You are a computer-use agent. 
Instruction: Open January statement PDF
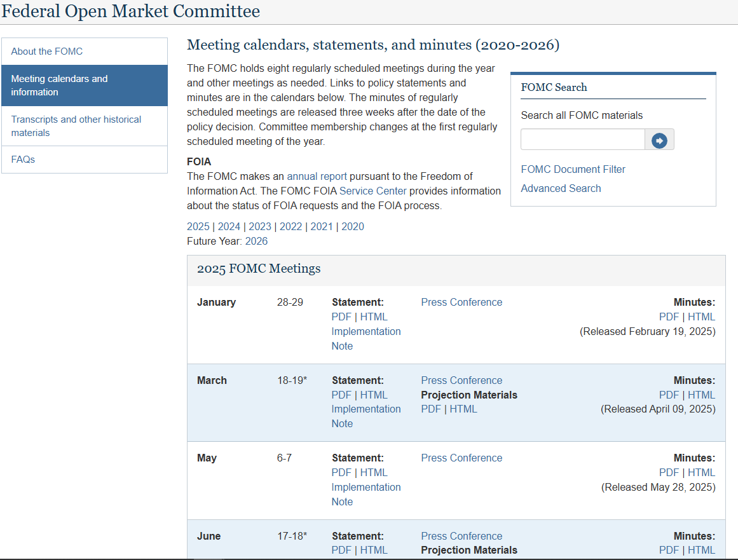(x=341, y=317)
